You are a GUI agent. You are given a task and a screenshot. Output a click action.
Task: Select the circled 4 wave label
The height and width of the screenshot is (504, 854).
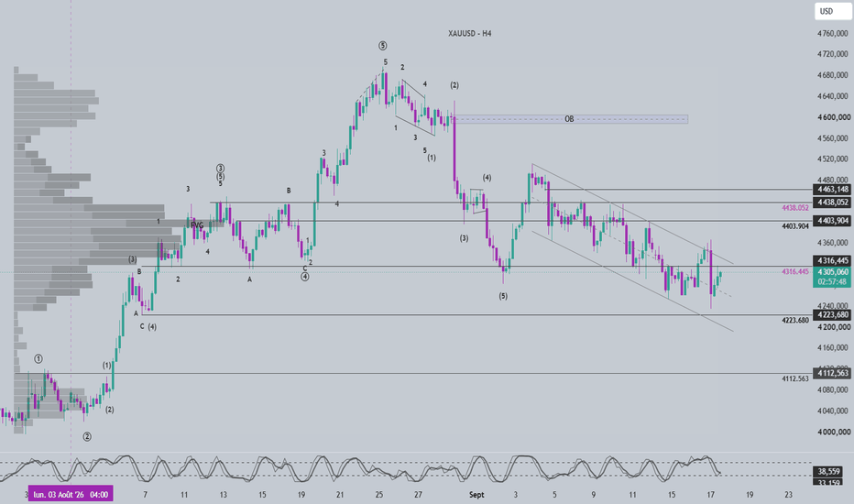(305, 277)
